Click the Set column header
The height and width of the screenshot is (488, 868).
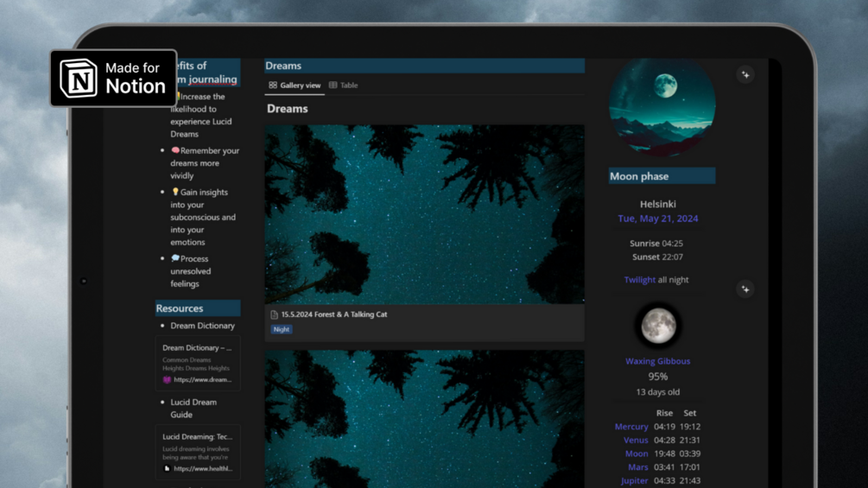point(690,414)
